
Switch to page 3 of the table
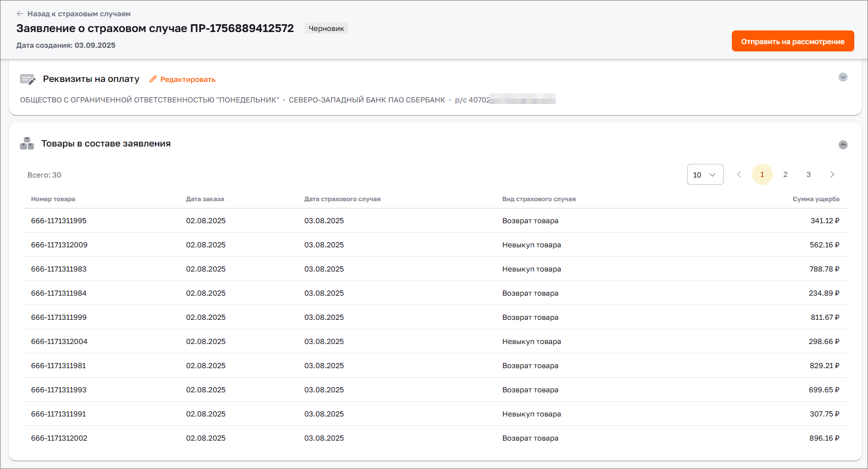pyautogui.click(x=808, y=174)
